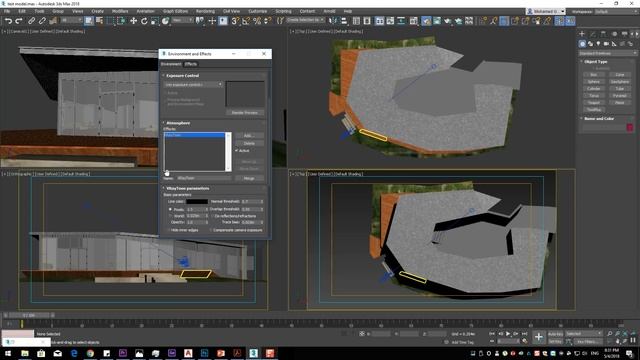640x360 pixels.
Task: Open the Standard Primitives category dropdown
Action: (x=607, y=53)
